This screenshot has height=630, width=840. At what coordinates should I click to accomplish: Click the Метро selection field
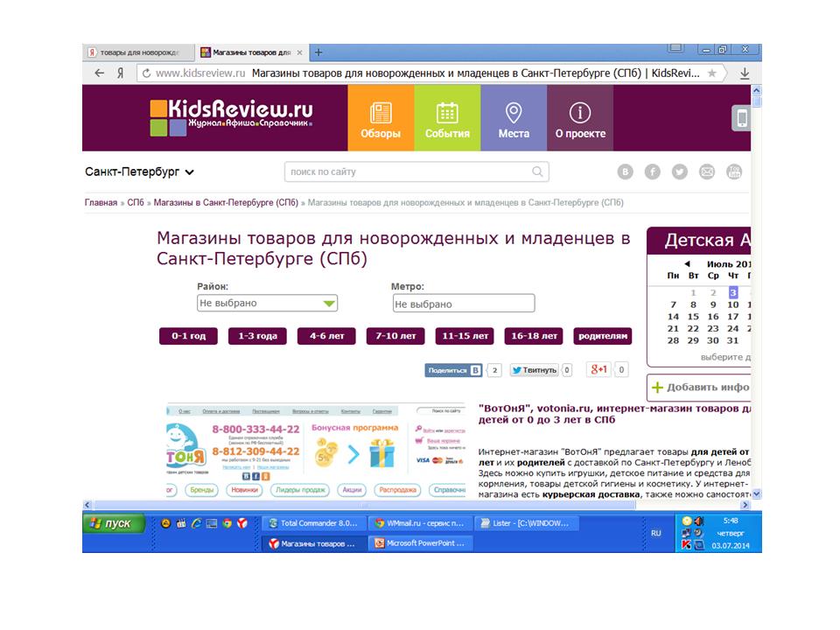(x=464, y=304)
